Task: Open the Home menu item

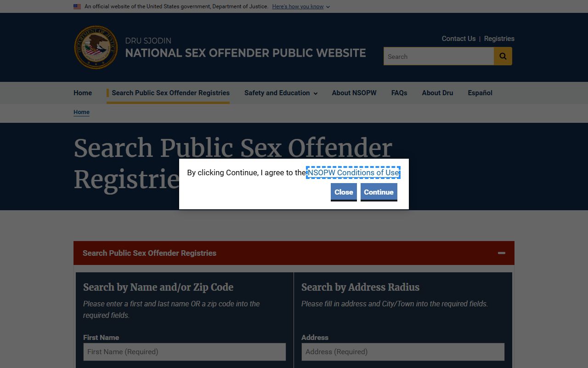Action: [x=83, y=93]
